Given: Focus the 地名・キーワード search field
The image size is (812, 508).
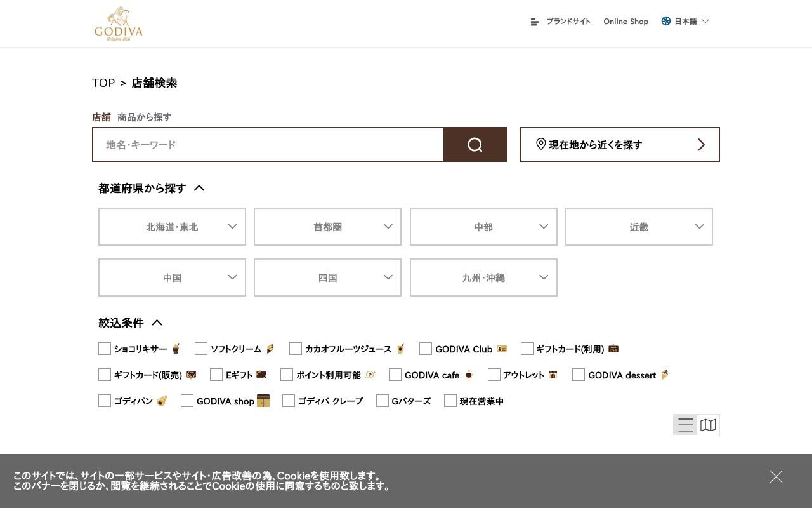Looking at the screenshot, I should pos(268,145).
